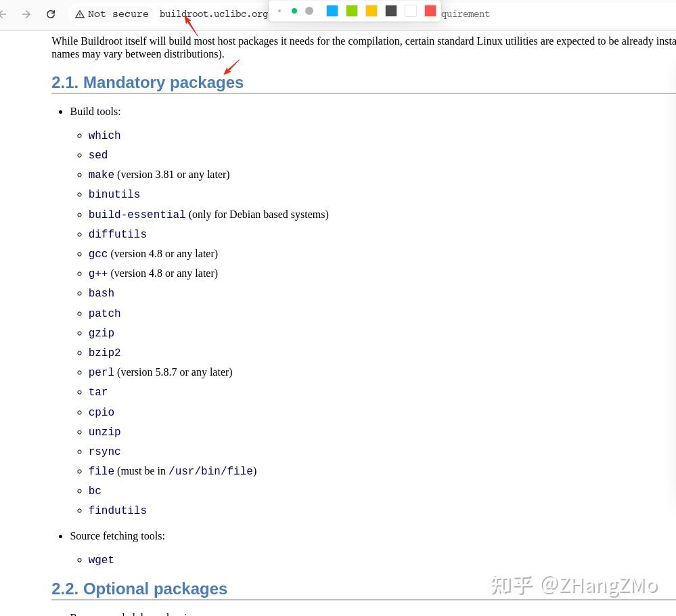Click the '/usr/bin/file' path text
676x616 pixels.
(210, 471)
